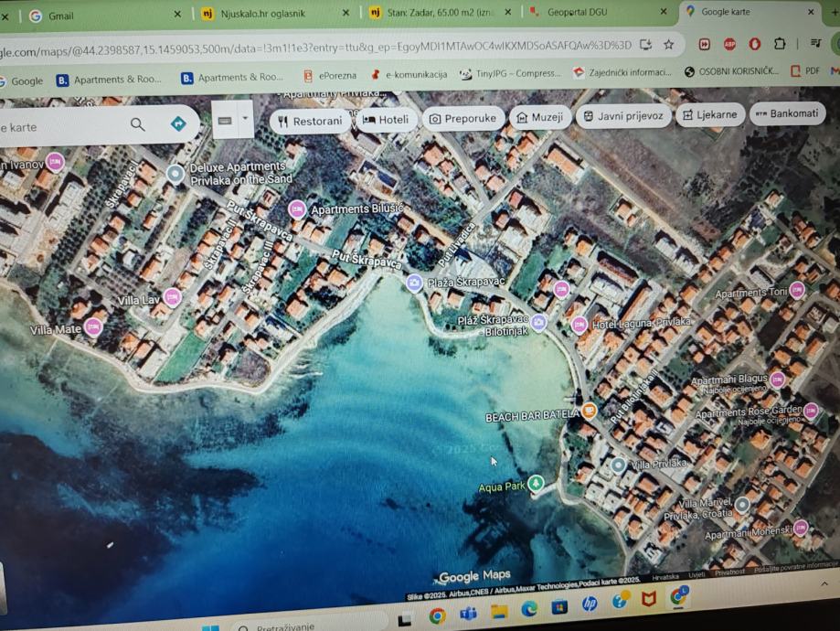This screenshot has width=840, height=631.
Task: Open File Explorer from the taskbar
Action: [498, 611]
